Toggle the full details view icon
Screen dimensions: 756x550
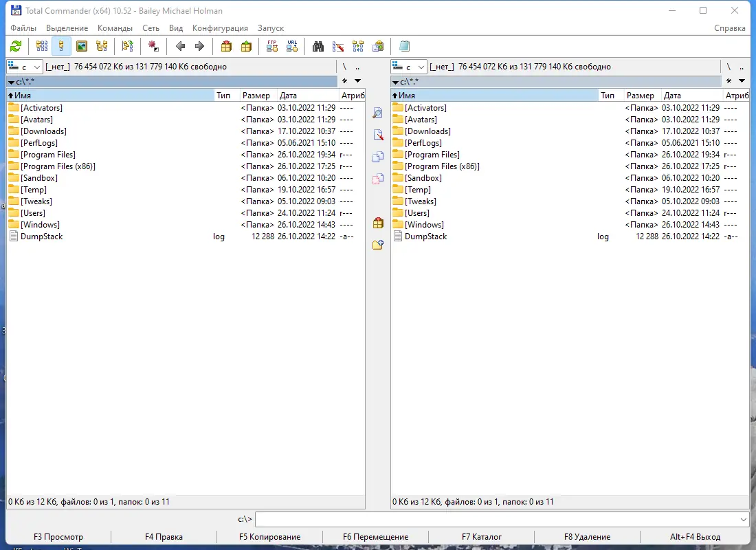click(61, 46)
